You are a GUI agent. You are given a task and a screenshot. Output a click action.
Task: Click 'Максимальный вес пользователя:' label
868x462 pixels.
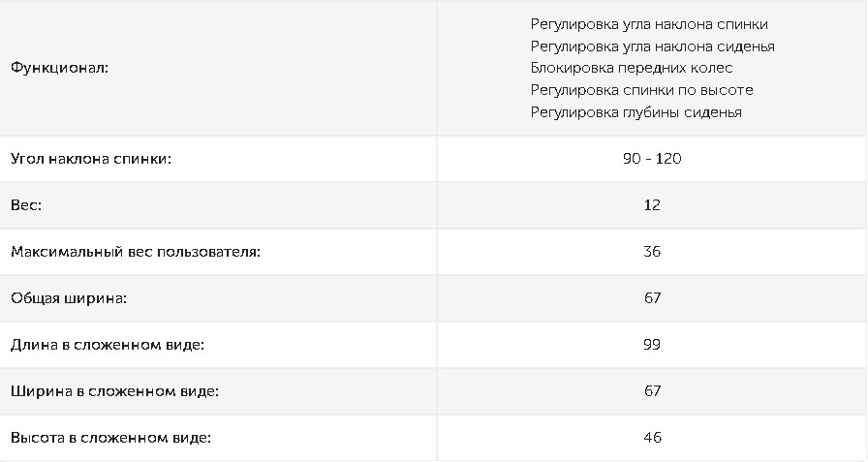(136, 252)
